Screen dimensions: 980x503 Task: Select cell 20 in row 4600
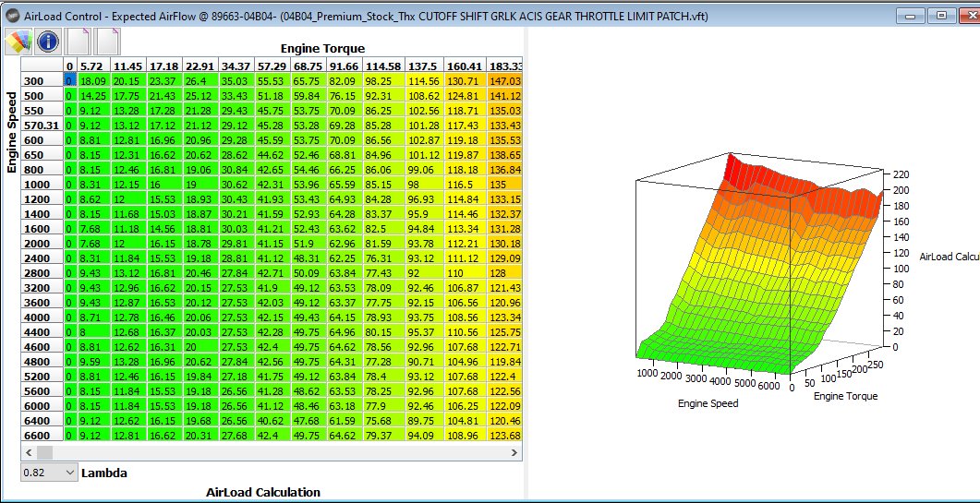click(x=200, y=346)
